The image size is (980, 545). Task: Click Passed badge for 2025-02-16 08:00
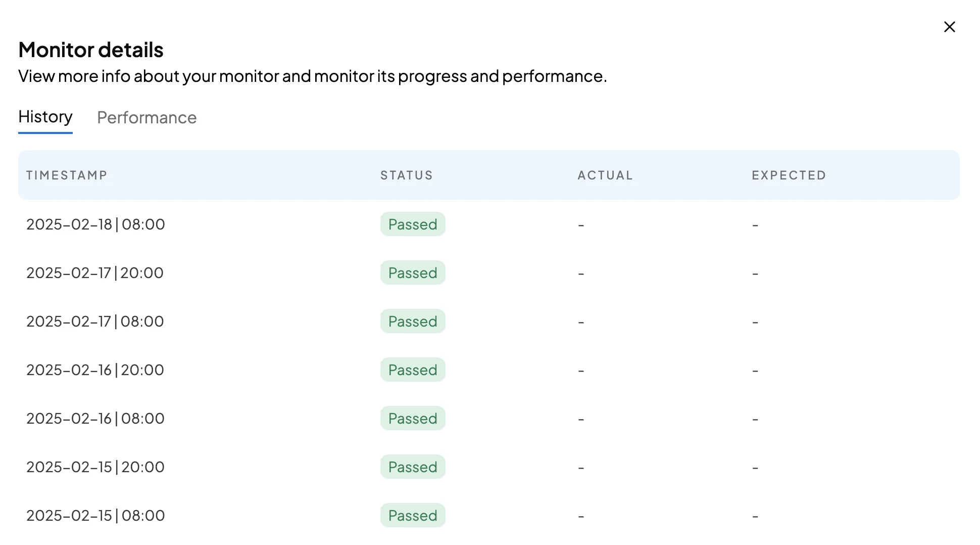(413, 419)
